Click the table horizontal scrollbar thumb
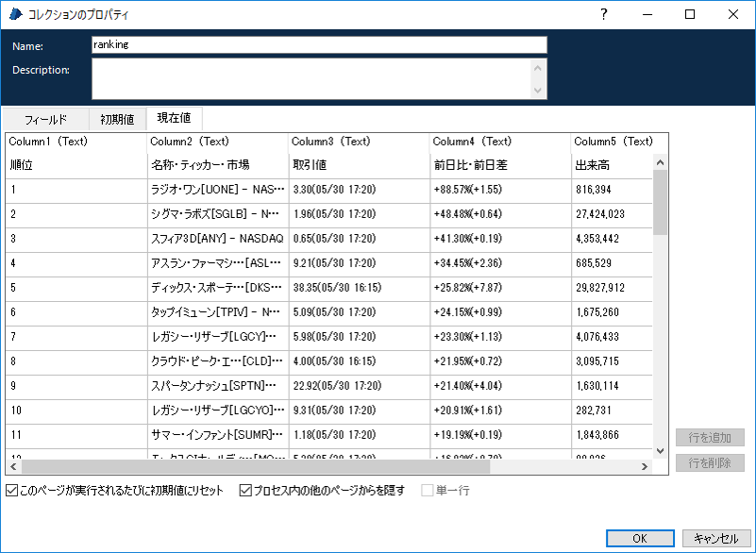Screen dimensions: 756x553 coord(256,466)
